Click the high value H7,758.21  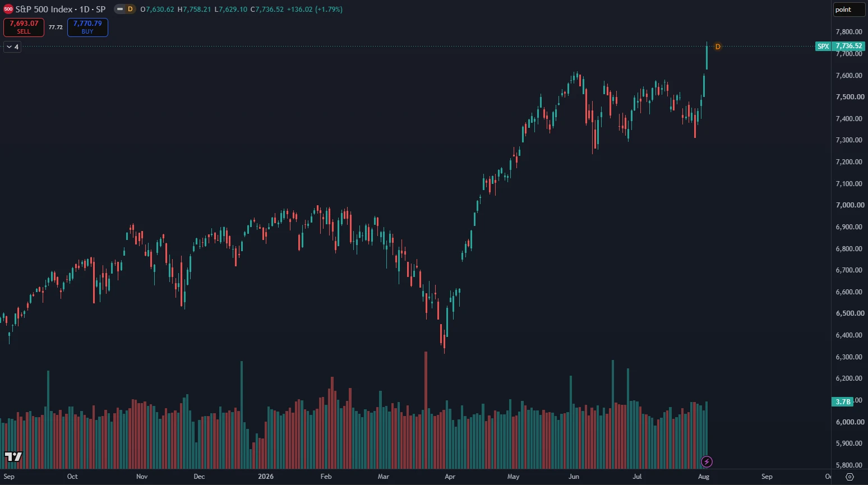click(x=194, y=10)
